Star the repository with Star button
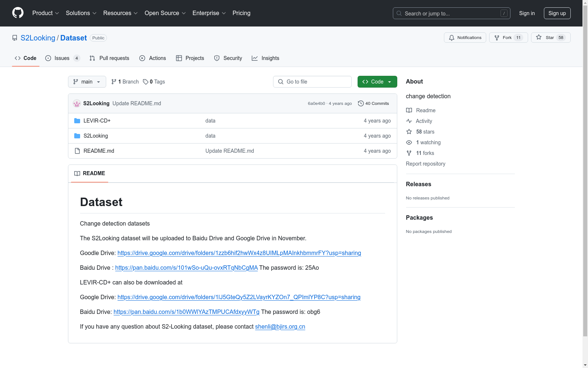 551,38
